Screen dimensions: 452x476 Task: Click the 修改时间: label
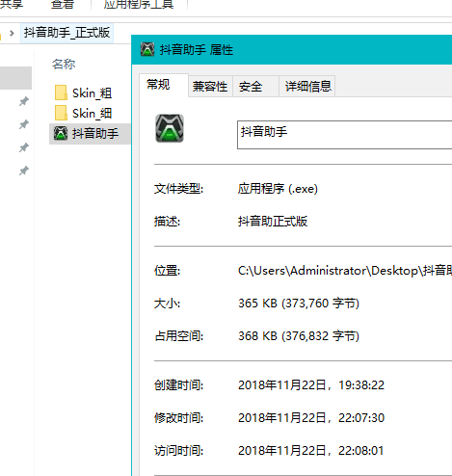point(178,418)
